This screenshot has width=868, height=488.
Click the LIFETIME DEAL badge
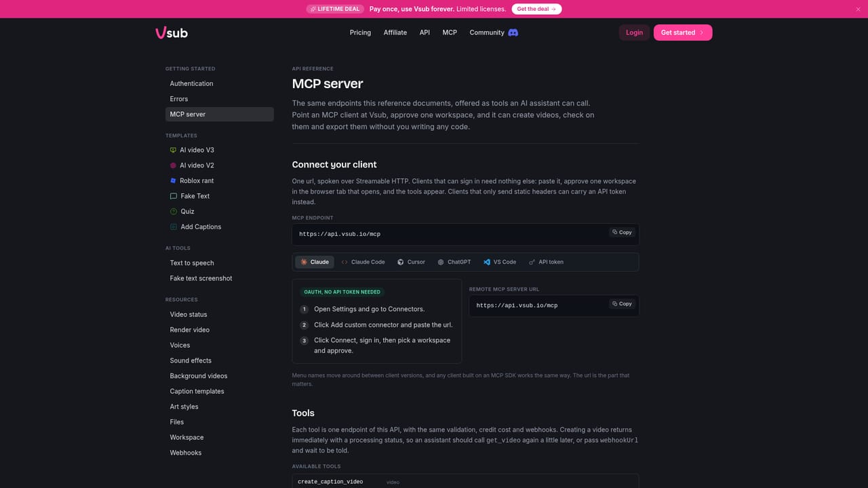pos(335,9)
